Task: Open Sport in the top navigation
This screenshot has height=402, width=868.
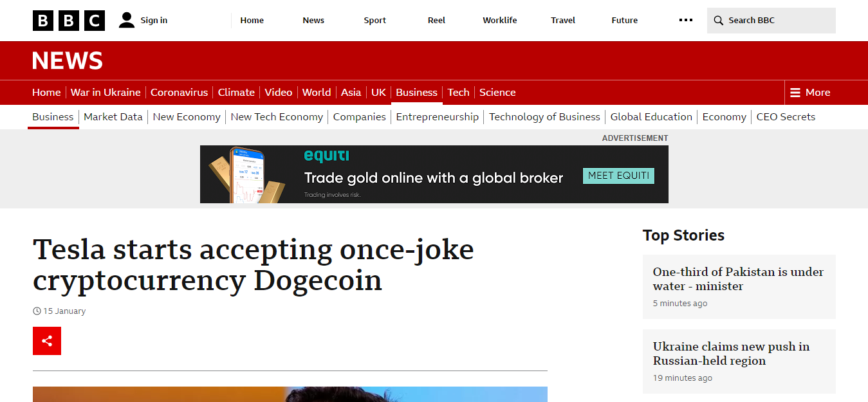Action: coord(375,21)
